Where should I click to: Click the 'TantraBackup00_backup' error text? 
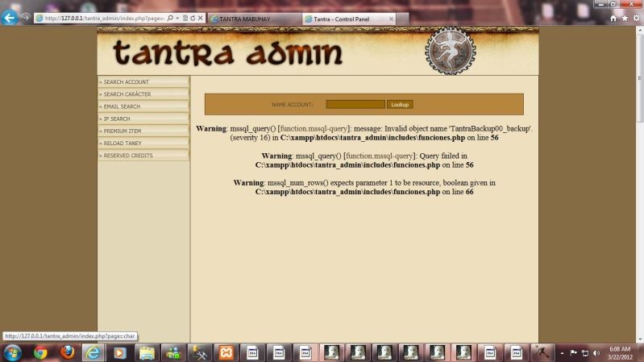click(x=490, y=129)
